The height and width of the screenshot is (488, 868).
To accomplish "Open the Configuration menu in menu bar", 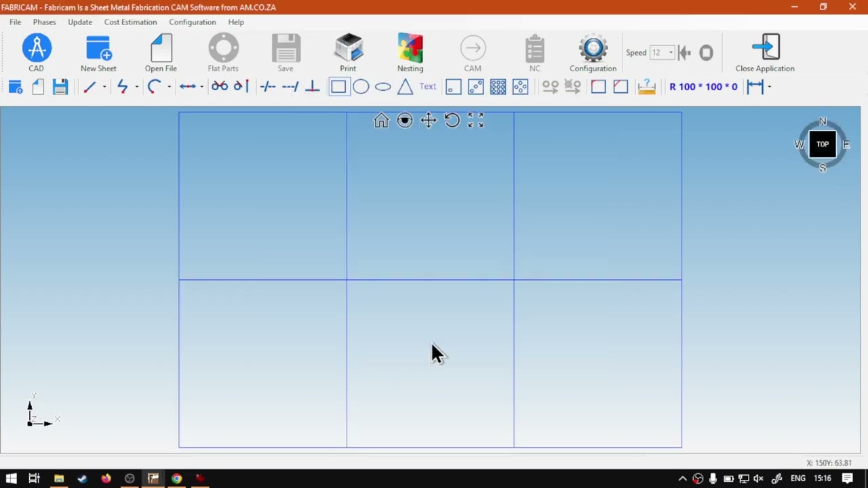I will [x=193, y=22].
